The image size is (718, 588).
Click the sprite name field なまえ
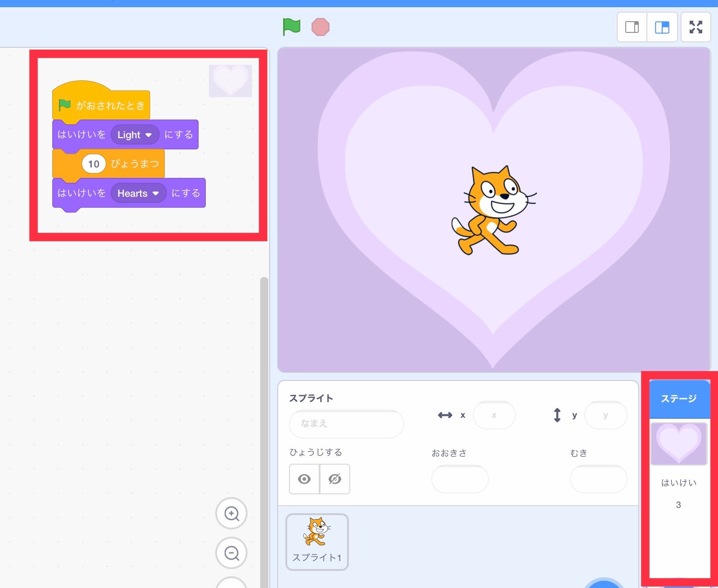point(347,424)
